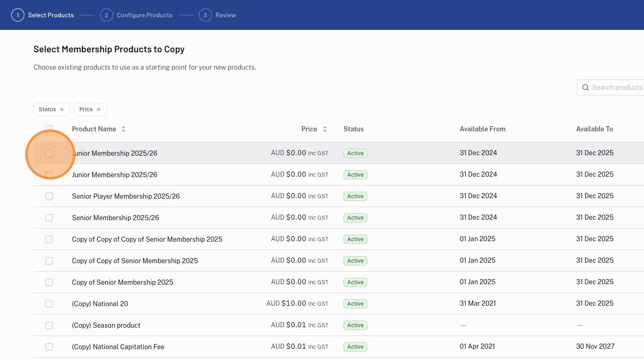The width and height of the screenshot is (644, 359).
Task: Go to the Configure Products step
Action: tap(144, 15)
